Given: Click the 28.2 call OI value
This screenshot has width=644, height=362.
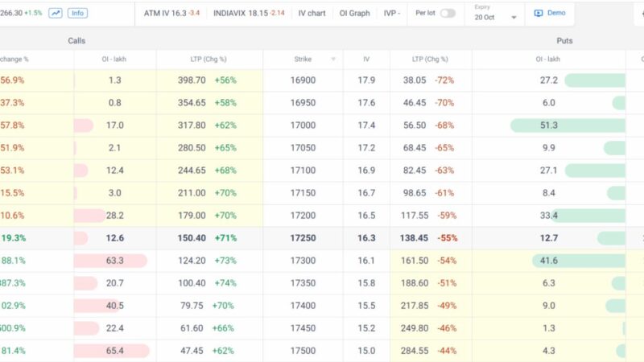Looking at the screenshot, I should tap(115, 216).
